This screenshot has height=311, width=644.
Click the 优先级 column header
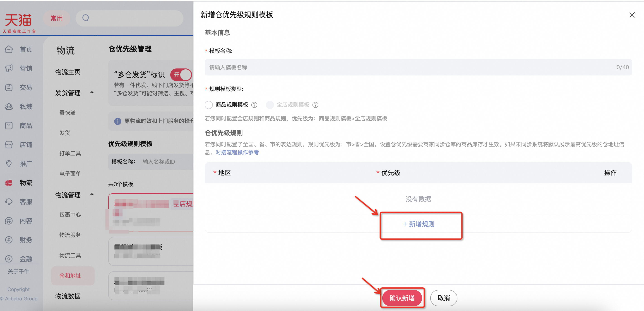[391, 173]
